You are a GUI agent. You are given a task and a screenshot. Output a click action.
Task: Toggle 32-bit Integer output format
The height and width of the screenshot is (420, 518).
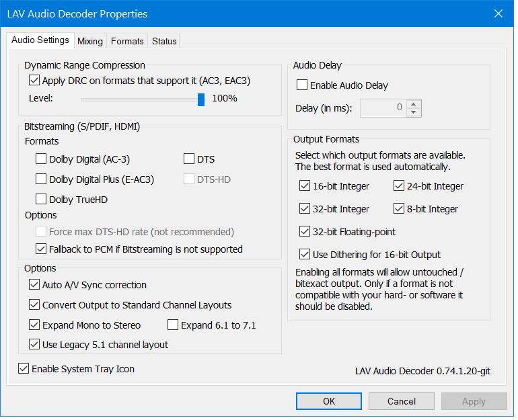tap(305, 208)
